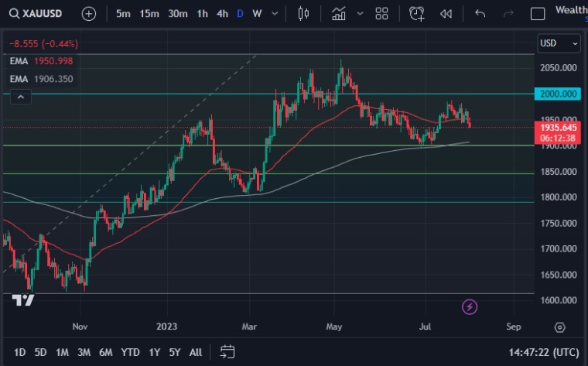The height and width of the screenshot is (366, 588).
Task: Switch to the weekly W interval
Action: [x=257, y=14]
